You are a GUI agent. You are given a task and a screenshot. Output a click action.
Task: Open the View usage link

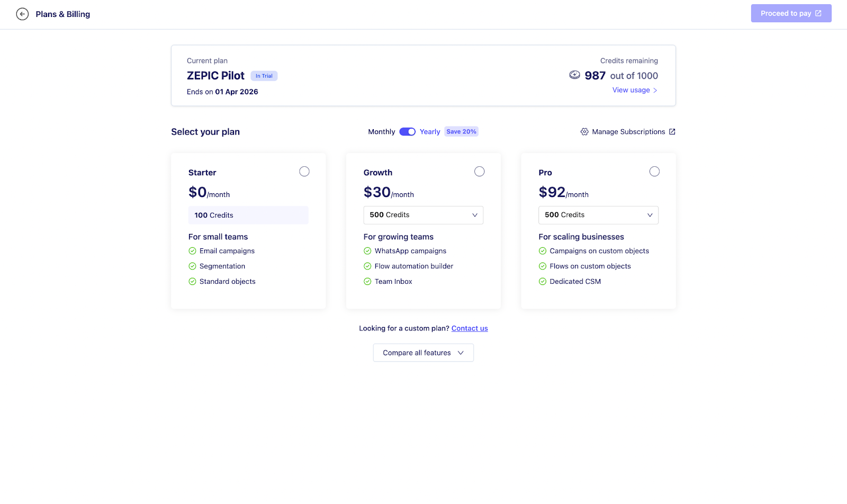[635, 90]
